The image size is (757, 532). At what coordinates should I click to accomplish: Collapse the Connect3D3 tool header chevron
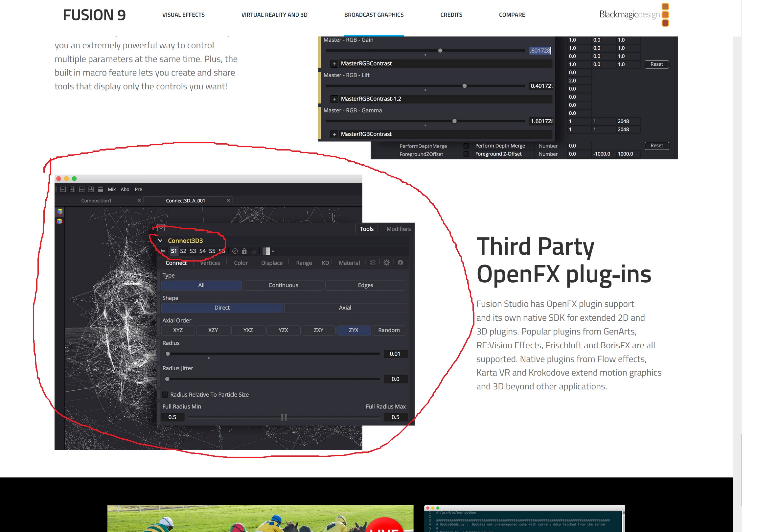[160, 241]
